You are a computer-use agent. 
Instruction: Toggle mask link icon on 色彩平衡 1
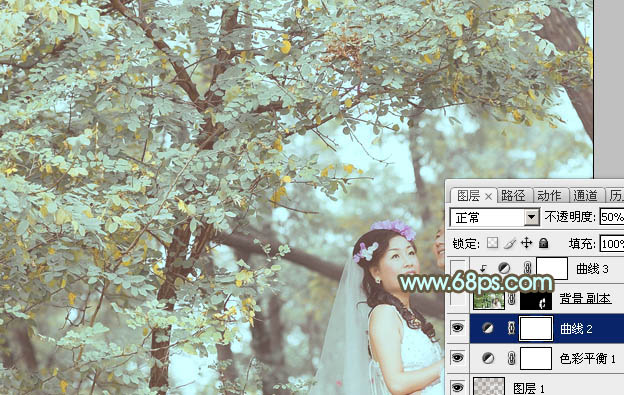tap(511, 358)
